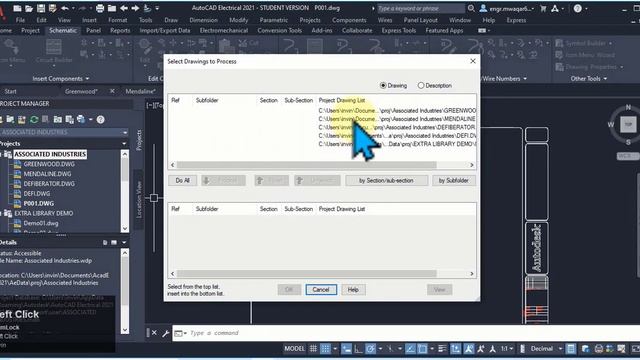Open the Import/Export Data ribbon tab
The width and height of the screenshot is (640, 360).
[165, 31]
